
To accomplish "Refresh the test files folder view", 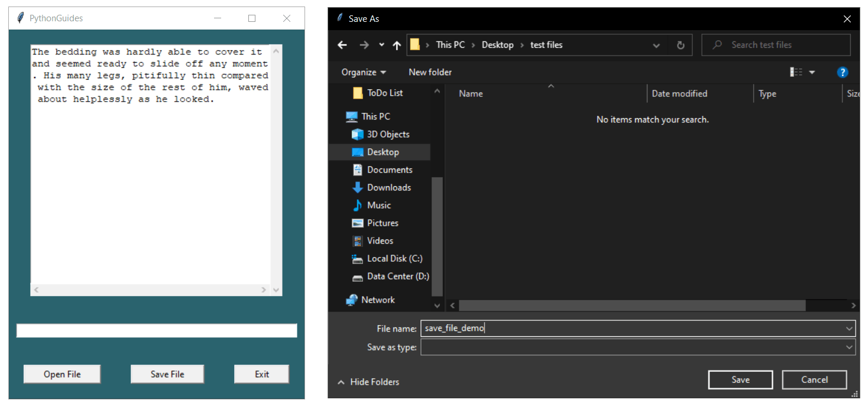I will [681, 45].
